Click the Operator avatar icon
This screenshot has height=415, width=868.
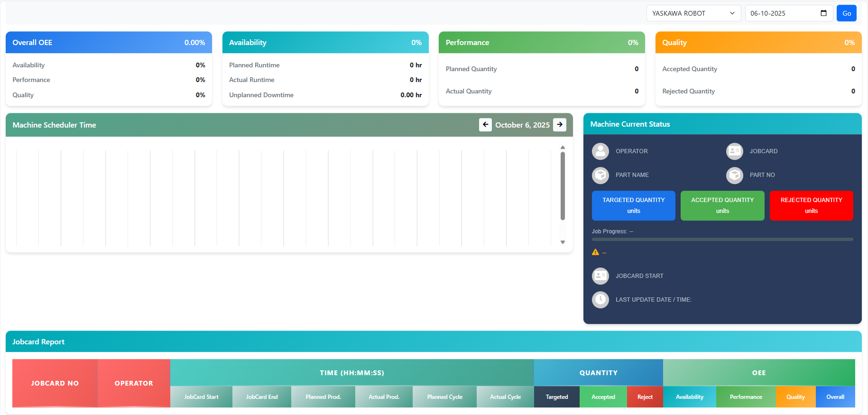tap(600, 151)
